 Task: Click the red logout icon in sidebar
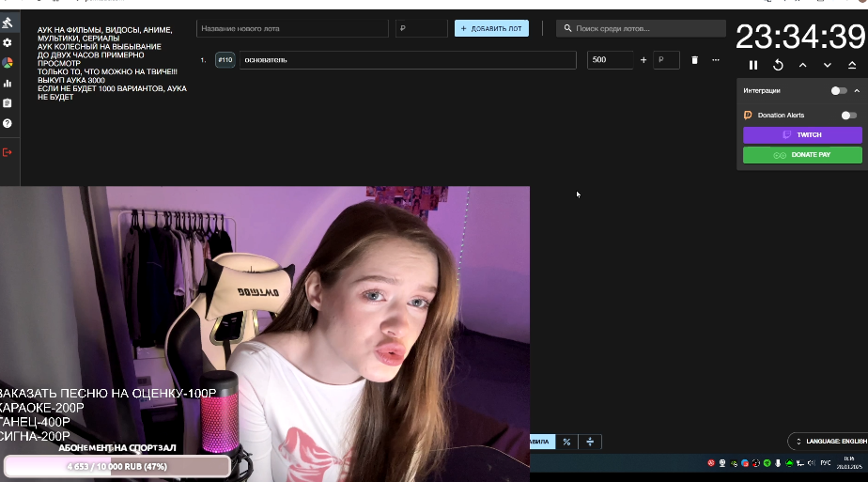(8, 152)
